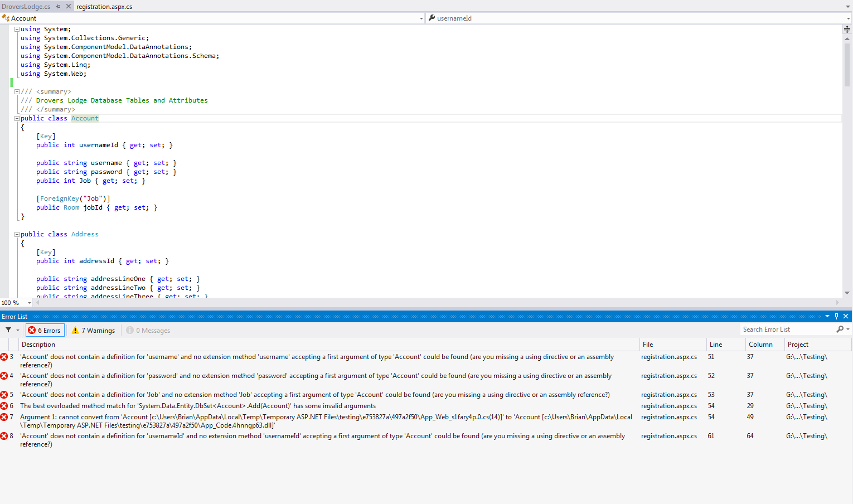Click the error icon on row 7

coord(4,417)
